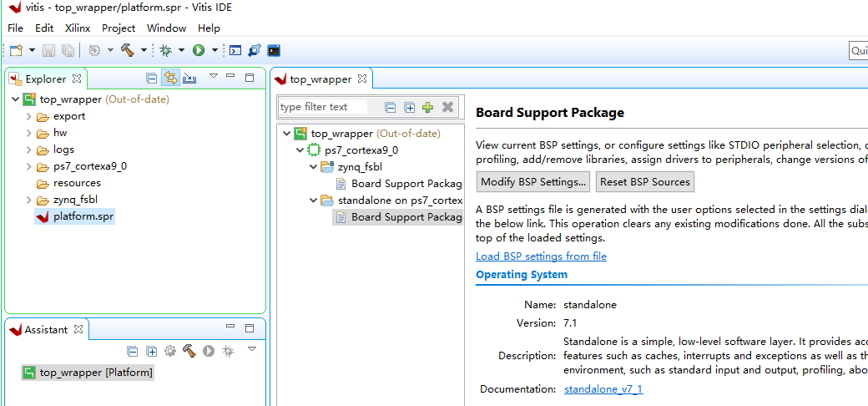Viewport: 868px width, 406px height.
Task: Select the Explorer view tab
Action: [45, 79]
